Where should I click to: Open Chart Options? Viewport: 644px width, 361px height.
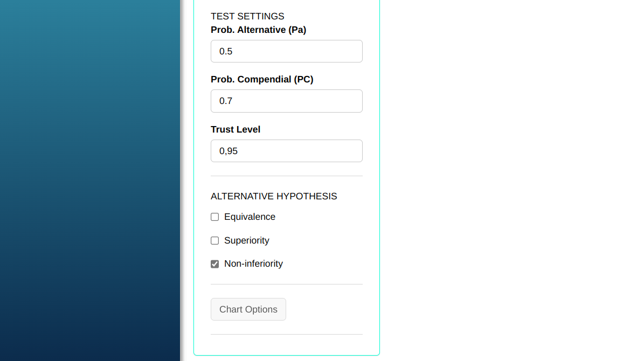pos(248,309)
